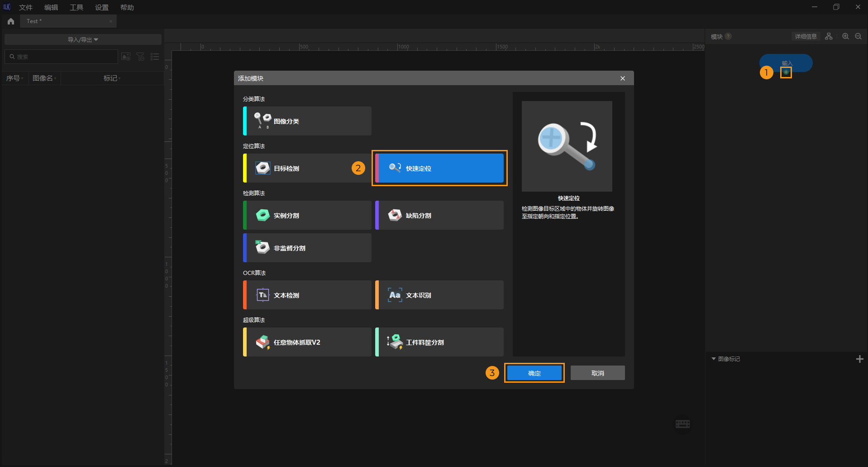The height and width of the screenshot is (467, 868).
Task: Click the 工件料筐分割 bin icon
Action: (x=395, y=342)
